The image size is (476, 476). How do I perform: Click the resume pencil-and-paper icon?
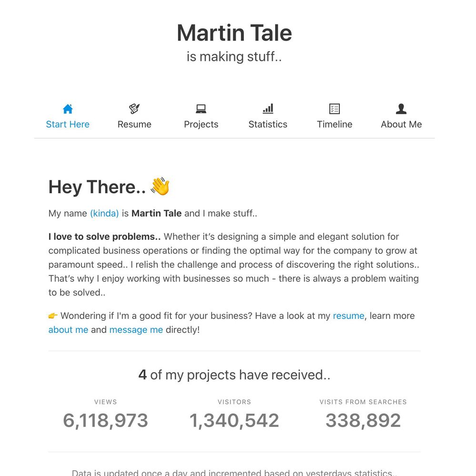click(135, 109)
